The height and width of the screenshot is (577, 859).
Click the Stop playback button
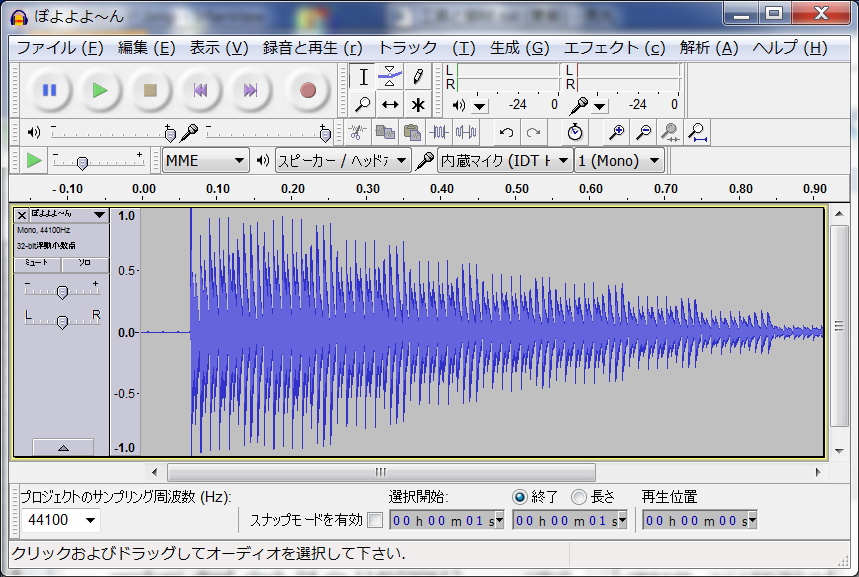(x=150, y=90)
